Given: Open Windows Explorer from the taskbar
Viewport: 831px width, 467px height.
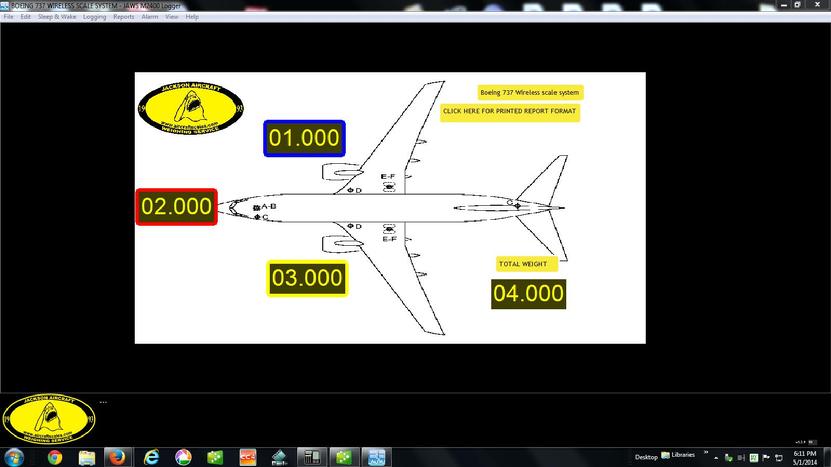Looking at the screenshot, I should [86, 457].
